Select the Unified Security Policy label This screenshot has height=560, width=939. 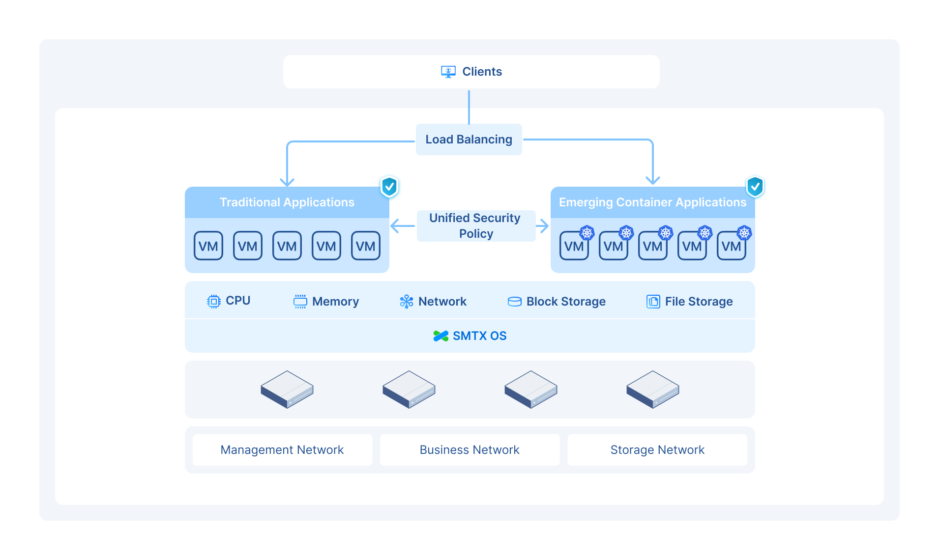pos(475,226)
